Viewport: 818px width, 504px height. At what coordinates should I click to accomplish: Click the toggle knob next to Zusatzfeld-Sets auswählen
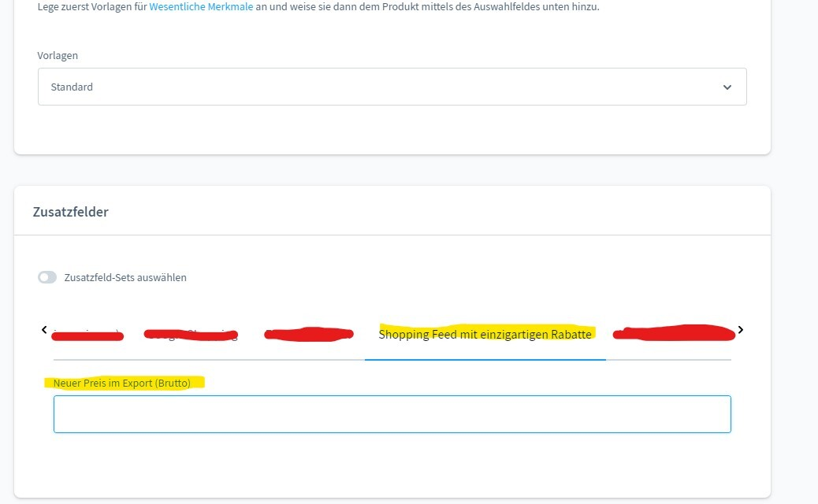(47, 277)
